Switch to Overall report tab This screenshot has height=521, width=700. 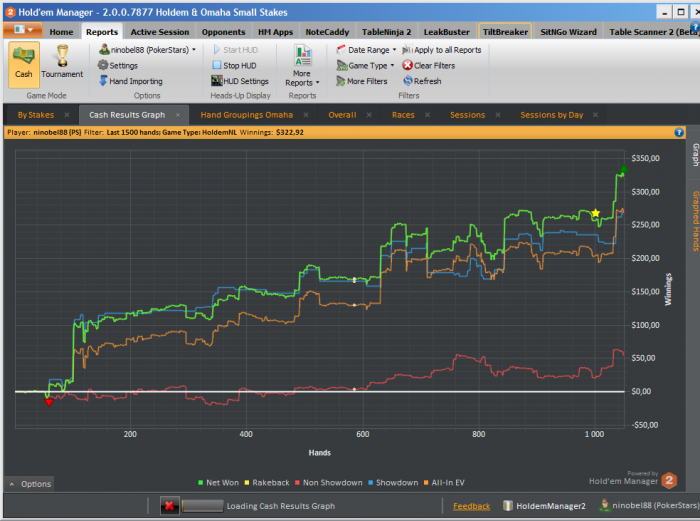pos(342,115)
